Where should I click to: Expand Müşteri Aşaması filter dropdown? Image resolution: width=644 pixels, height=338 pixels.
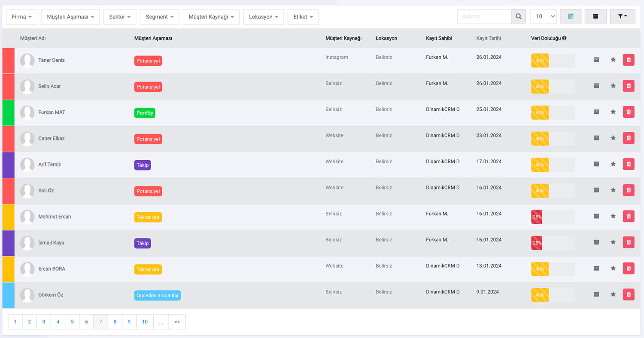click(x=70, y=17)
